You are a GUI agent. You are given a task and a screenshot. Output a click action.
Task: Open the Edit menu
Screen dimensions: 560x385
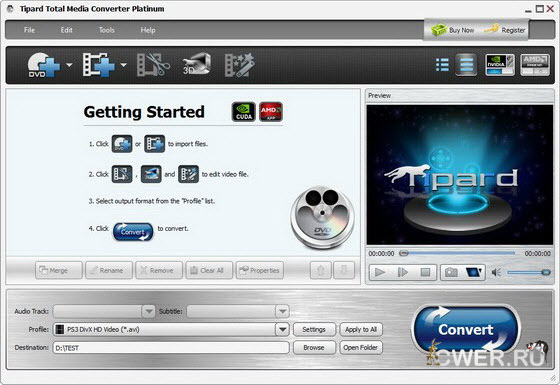[66, 30]
